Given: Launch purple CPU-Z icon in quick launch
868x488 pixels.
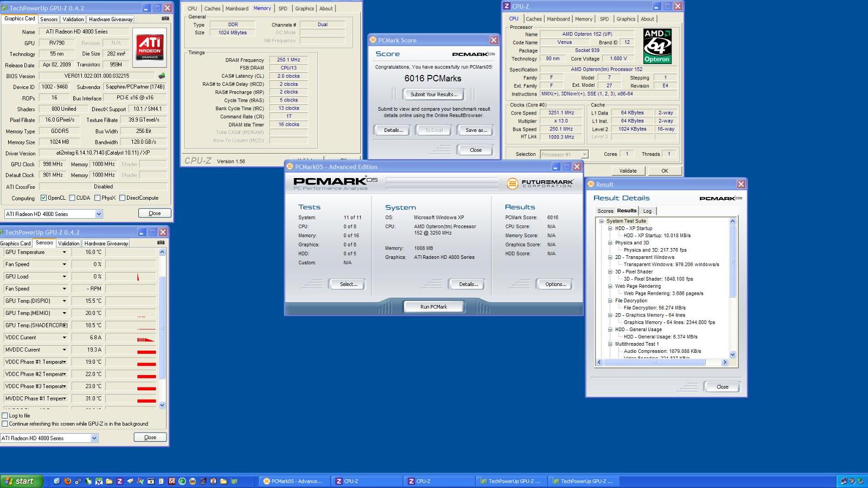Looking at the screenshot, I should click(119, 481).
